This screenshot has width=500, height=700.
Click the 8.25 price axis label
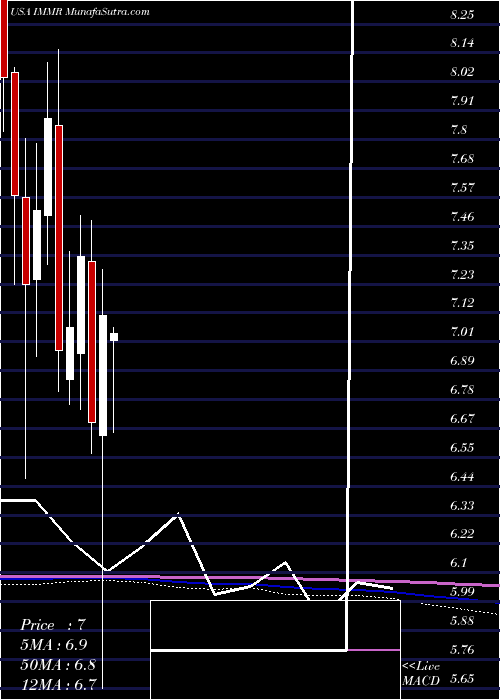(462, 15)
